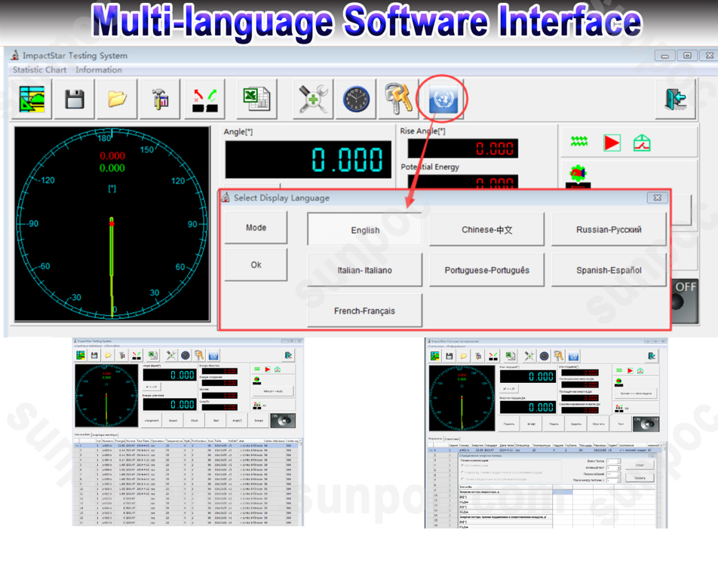718x588 pixels.
Task: Click the floppy disk save icon
Action: (x=74, y=99)
